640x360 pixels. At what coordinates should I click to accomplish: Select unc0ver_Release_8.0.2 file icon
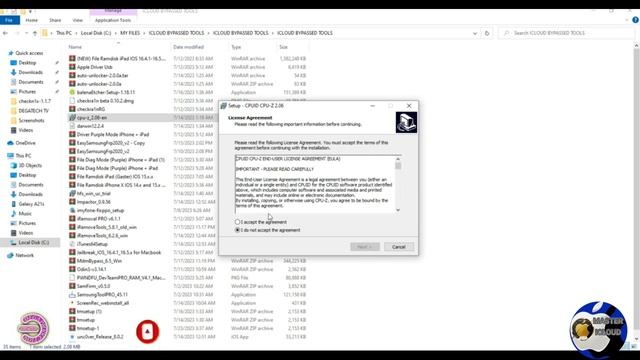tap(72, 337)
